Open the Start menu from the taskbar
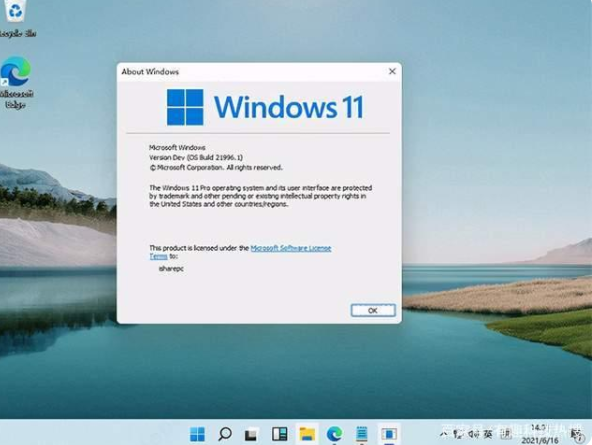Image resolution: width=592 pixels, height=445 pixels. (x=197, y=434)
